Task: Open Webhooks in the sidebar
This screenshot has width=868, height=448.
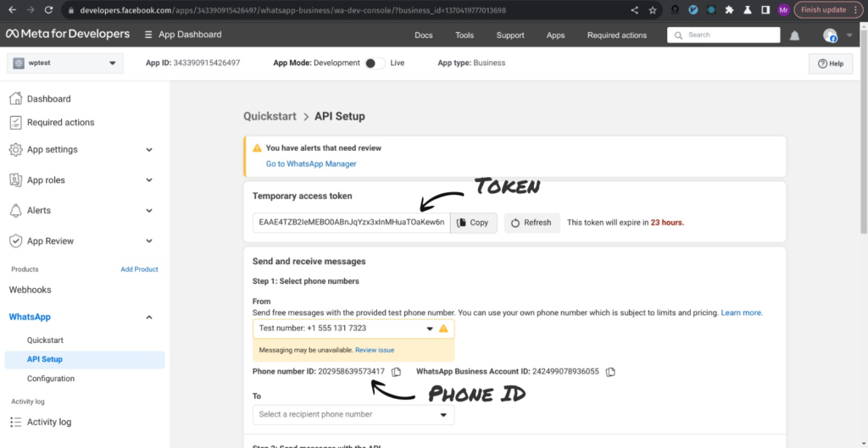Action: [x=30, y=290]
